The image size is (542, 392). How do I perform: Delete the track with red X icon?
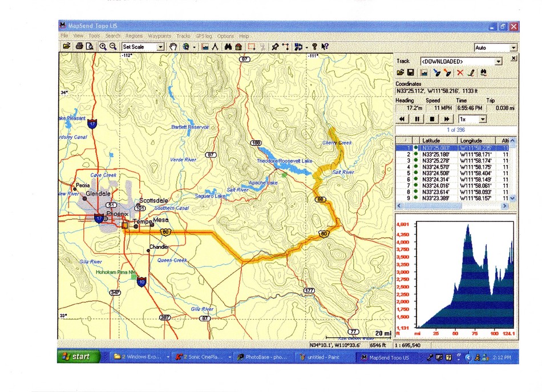pyautogui.click(x=460, y=72)
